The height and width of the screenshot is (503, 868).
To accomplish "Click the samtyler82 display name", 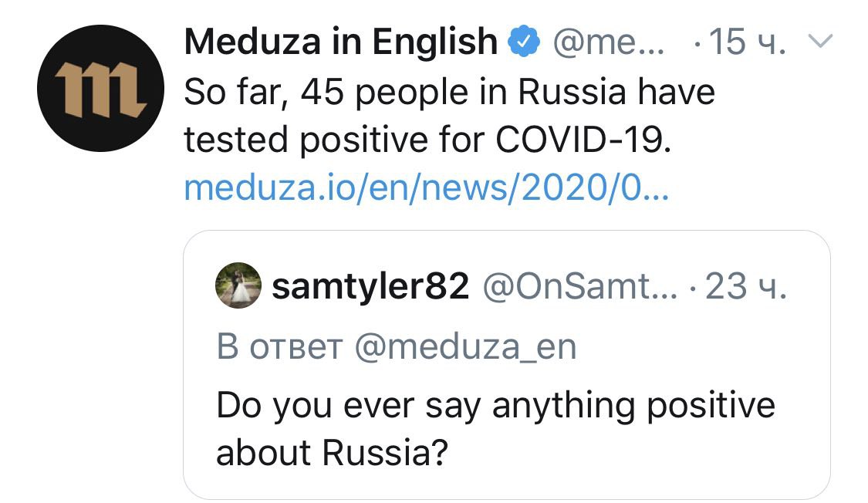I will click(x=370, y=287).
